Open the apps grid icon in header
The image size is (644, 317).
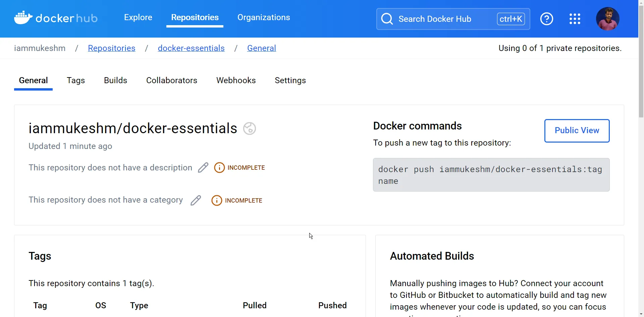(x=575, y=18)
